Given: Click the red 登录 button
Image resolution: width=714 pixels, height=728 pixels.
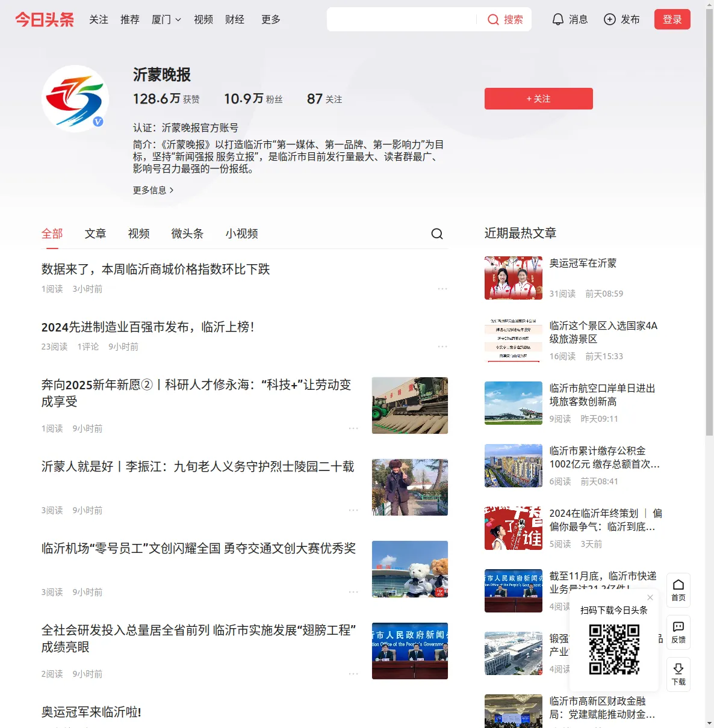Looking at the screenshot, I should (x=672, y=19).
